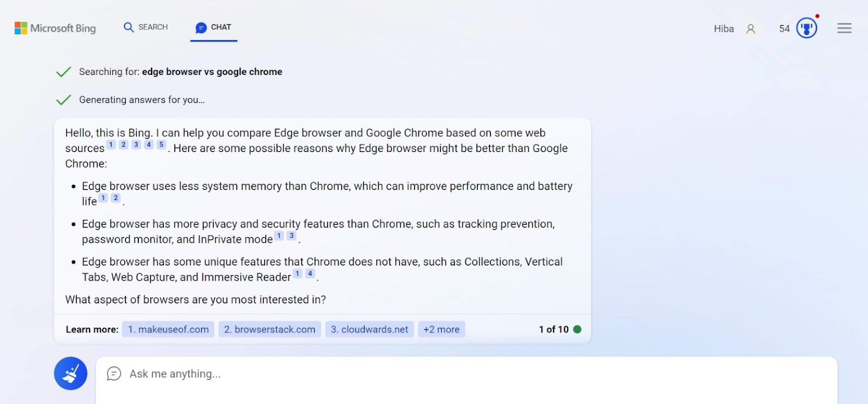The width and height of the screenshot is (868, 404).
Task: Open the makeuseof.com source link
Action: pyautogui.click(x=168, y=330)
